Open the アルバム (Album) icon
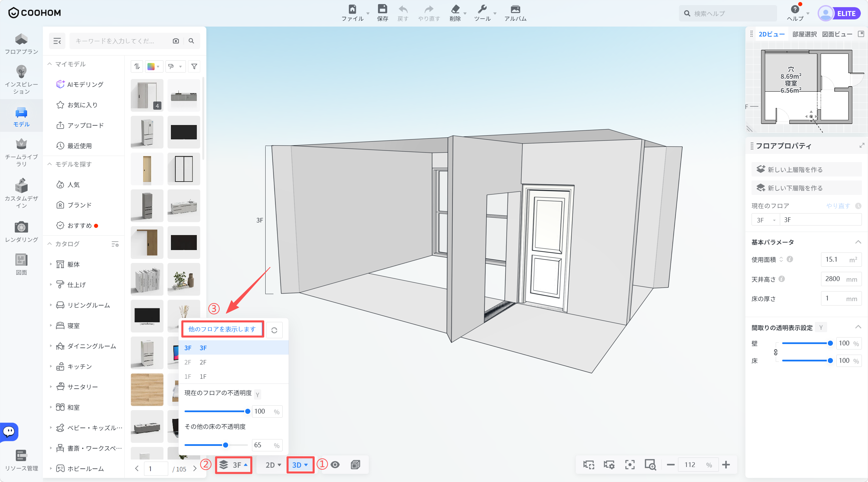The height and width of the screenshot is (482, 868). [516, 9]
